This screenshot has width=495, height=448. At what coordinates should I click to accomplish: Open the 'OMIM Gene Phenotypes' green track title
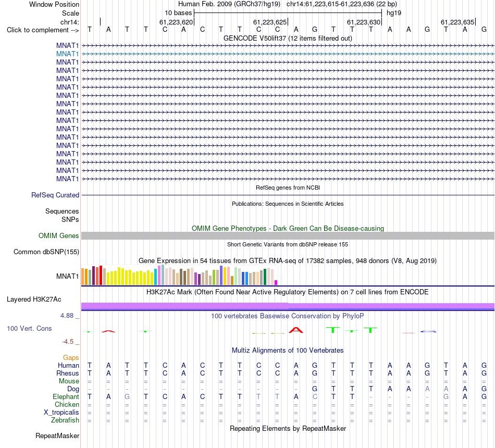(x=288, y=228)
